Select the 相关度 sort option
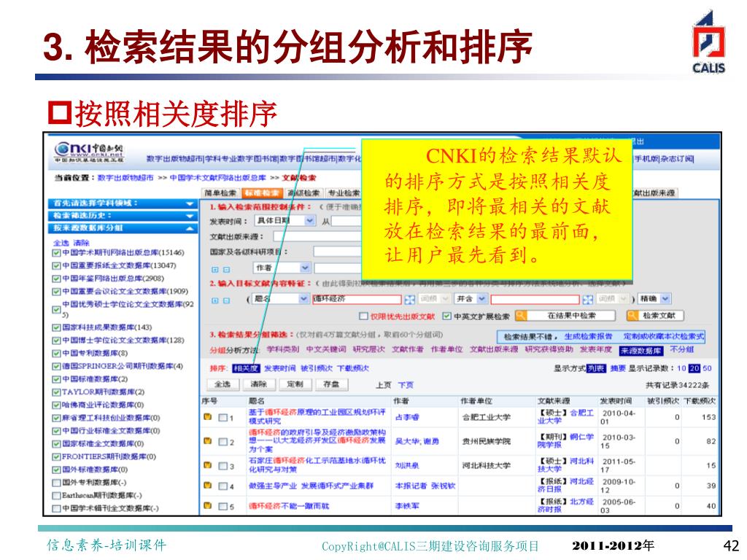 [x=246, y=368]
